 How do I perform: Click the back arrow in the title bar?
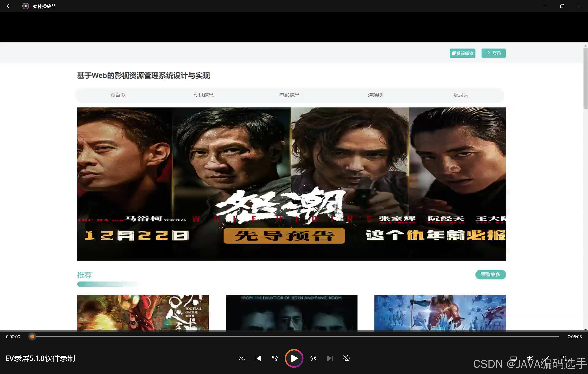tap(9, 6)
